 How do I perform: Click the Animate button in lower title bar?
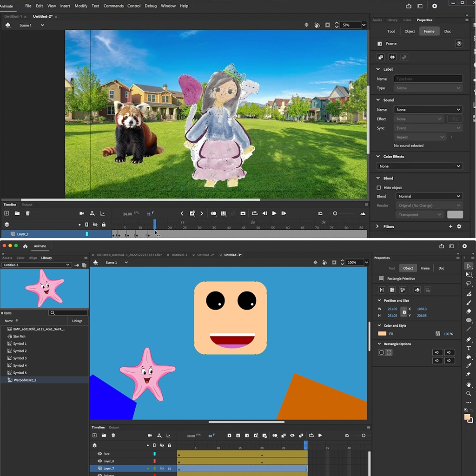(40, 246)
